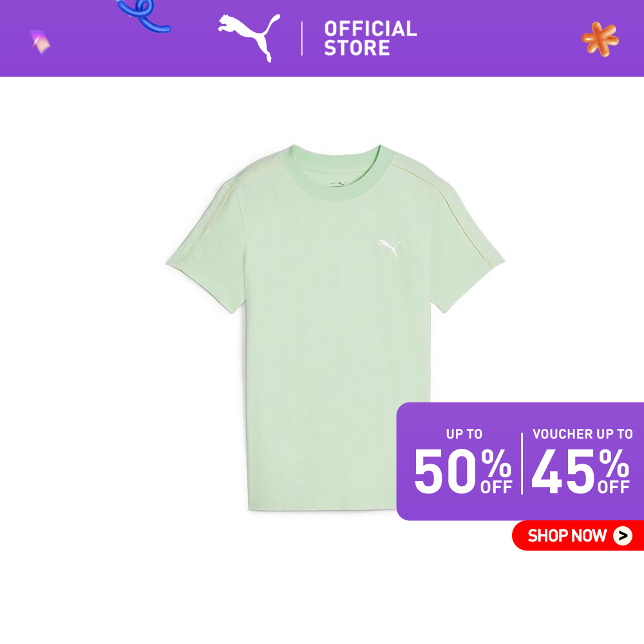
Task: Click the neck label inside shirt collar
Action: point(337,184)
